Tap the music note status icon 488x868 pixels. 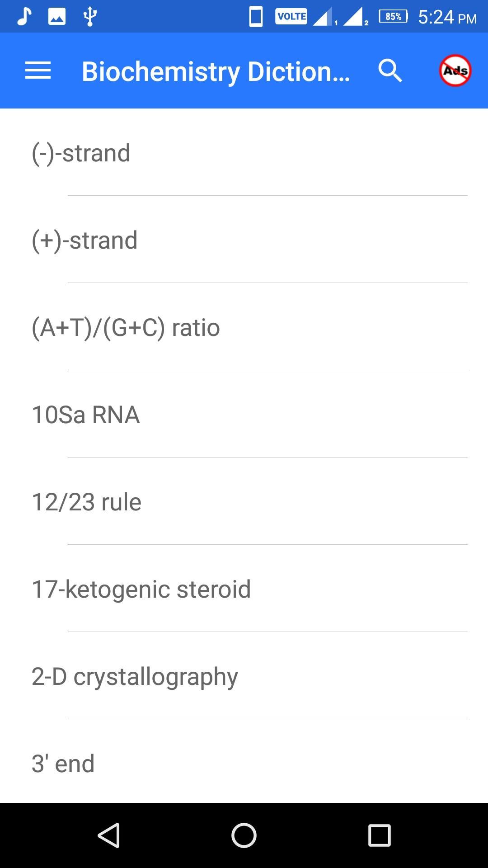(24, 17)
